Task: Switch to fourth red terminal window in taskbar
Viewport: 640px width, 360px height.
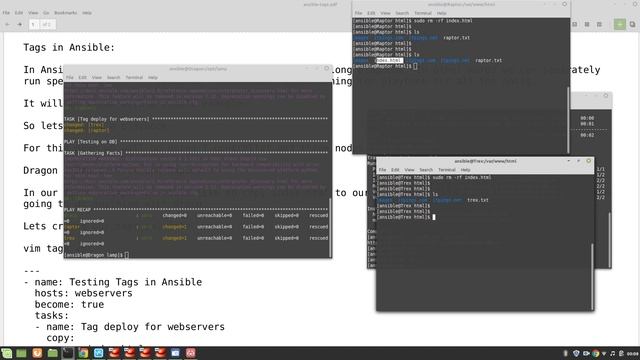Action: (x=160, y=353)
